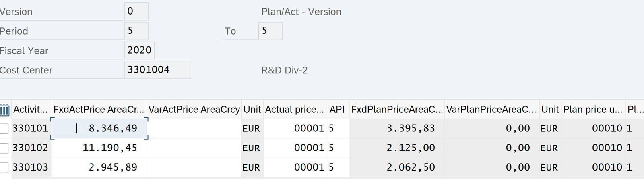Click the Cost Center field 3301004
This screenshot has width=644, height=179.
(157, 70)
